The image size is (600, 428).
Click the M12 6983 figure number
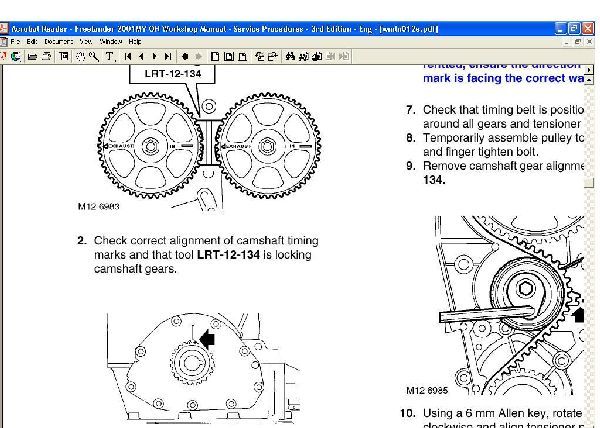[98, 207]
